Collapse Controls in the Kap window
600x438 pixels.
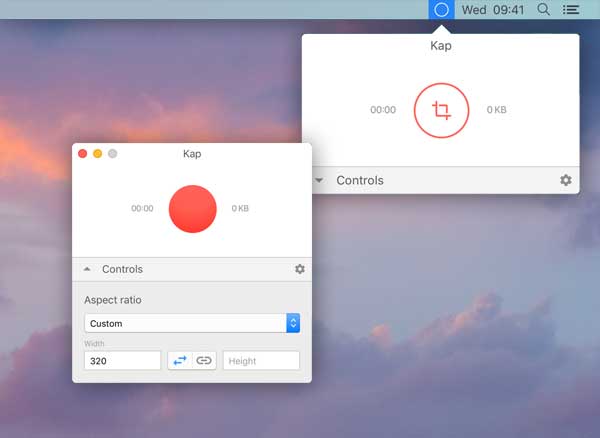[87, 269]
